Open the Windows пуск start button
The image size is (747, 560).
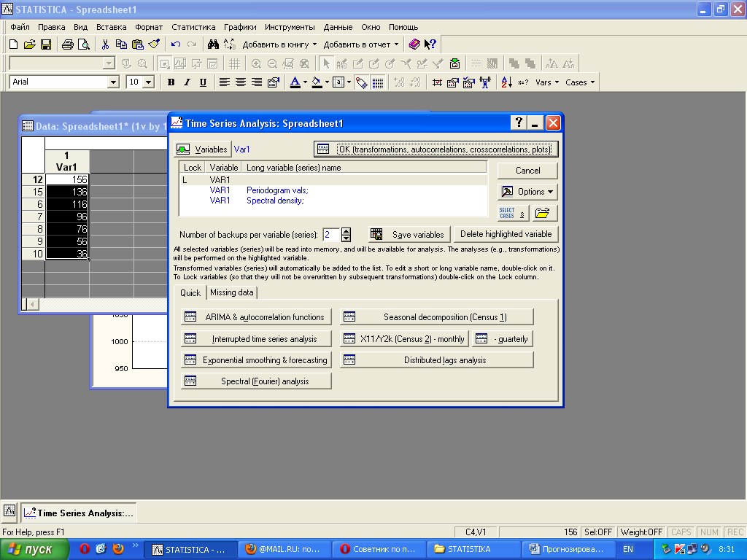click(34, 550)
